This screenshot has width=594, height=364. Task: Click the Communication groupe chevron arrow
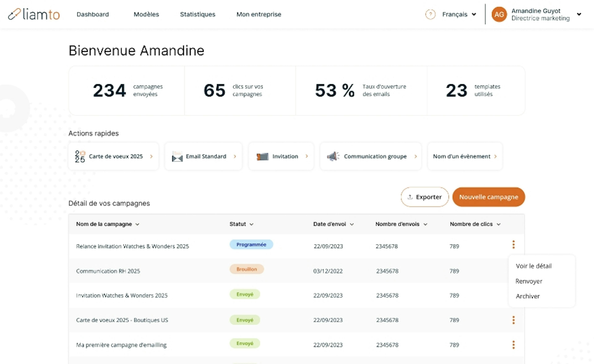click(x=416, y=157)
